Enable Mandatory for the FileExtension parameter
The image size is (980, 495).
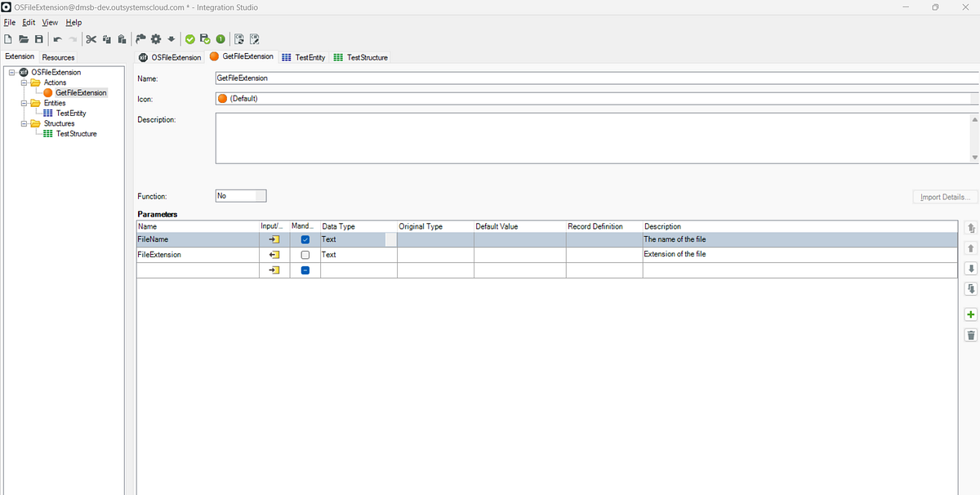tap(303, 254)
